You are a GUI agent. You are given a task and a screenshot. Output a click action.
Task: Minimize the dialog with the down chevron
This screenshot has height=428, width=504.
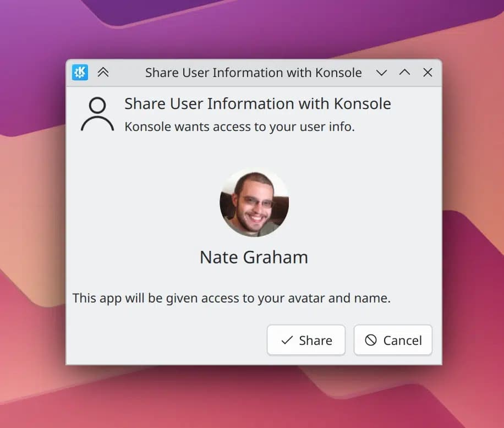[x=381, y=73]
